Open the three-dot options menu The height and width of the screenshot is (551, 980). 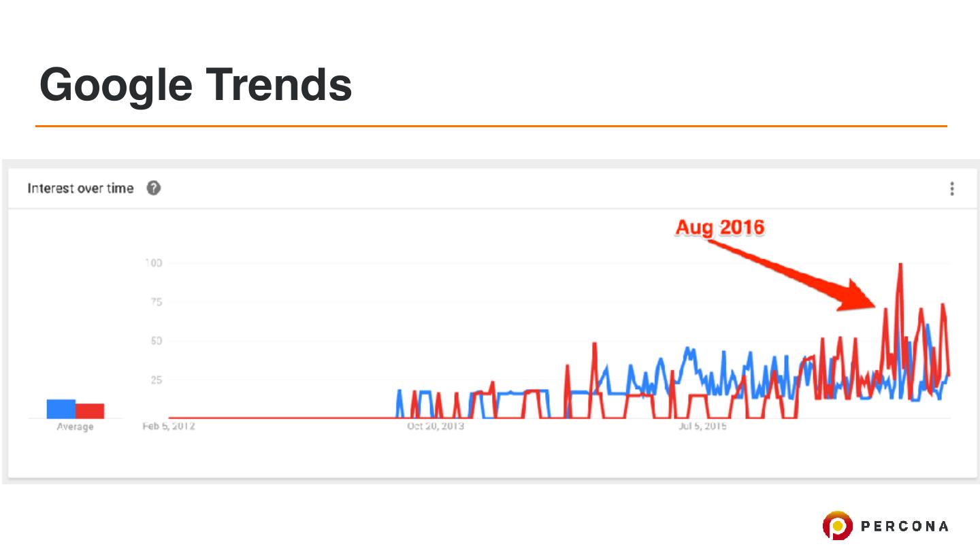coord(951,188)
